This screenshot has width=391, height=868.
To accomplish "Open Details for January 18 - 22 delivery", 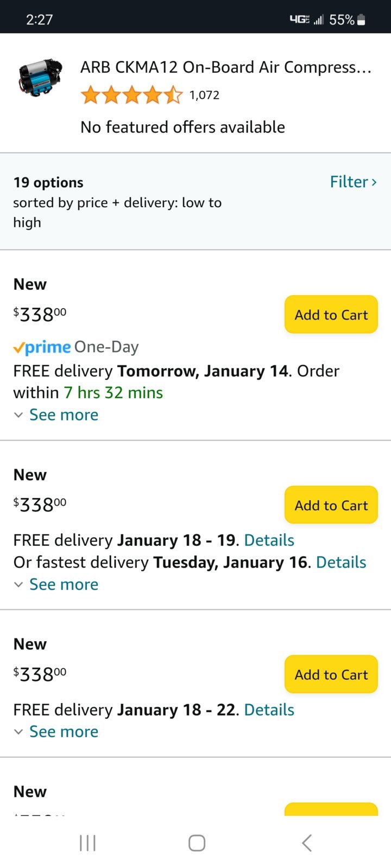I will click(x=269, y=710).
